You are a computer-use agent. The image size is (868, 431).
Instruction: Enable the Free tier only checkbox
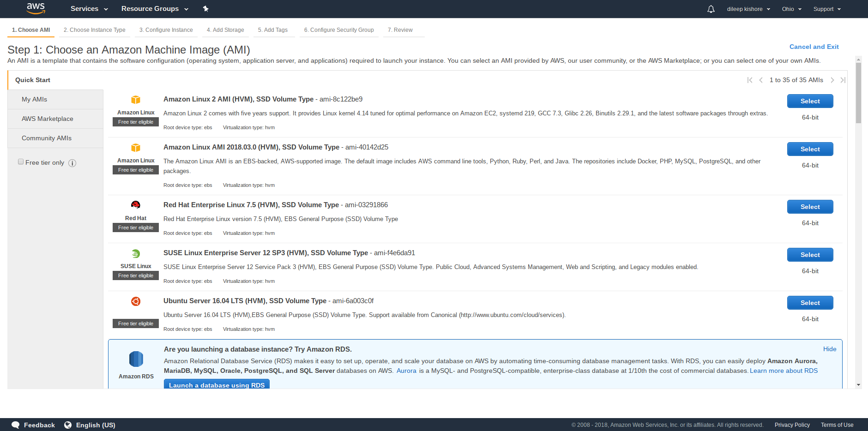[21, 162]
